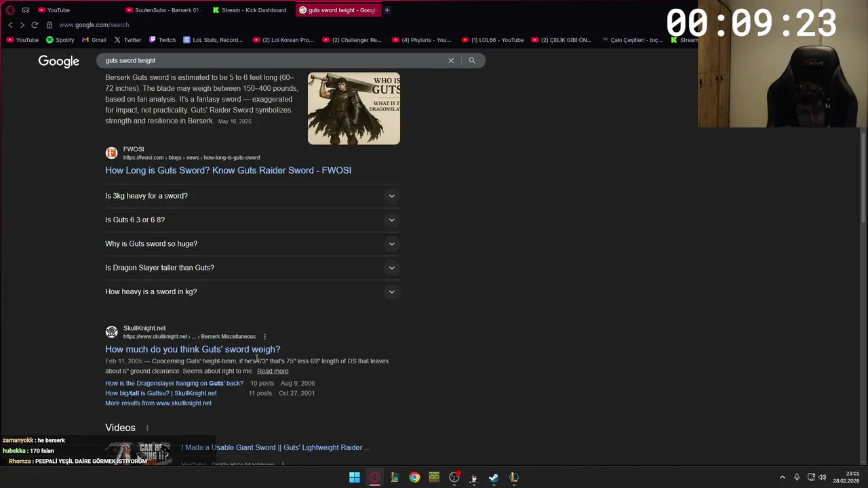Open a new browser tab

[387, 10]
